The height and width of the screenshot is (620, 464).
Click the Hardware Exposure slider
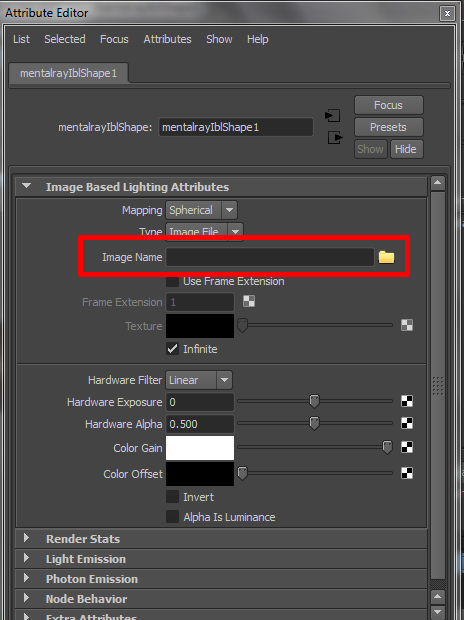pos(314,401)
